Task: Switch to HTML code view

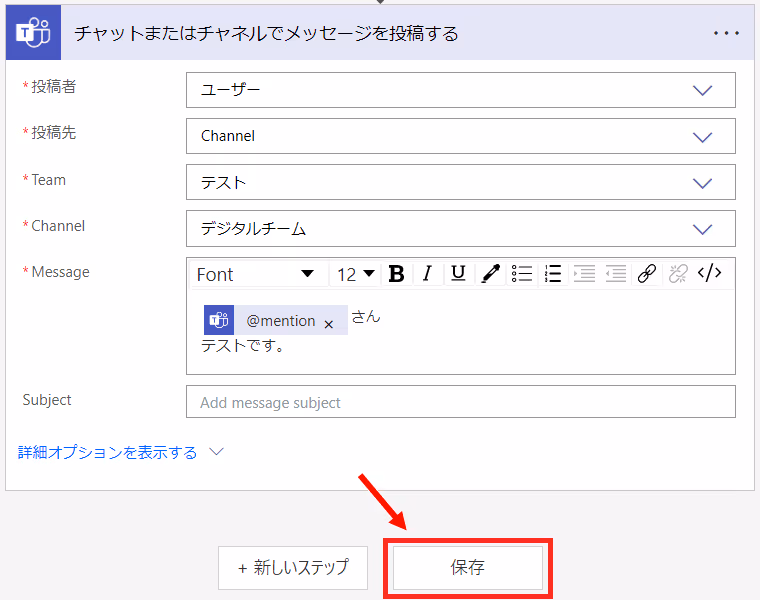Action: pyautogui.click(x=710, y=273)
